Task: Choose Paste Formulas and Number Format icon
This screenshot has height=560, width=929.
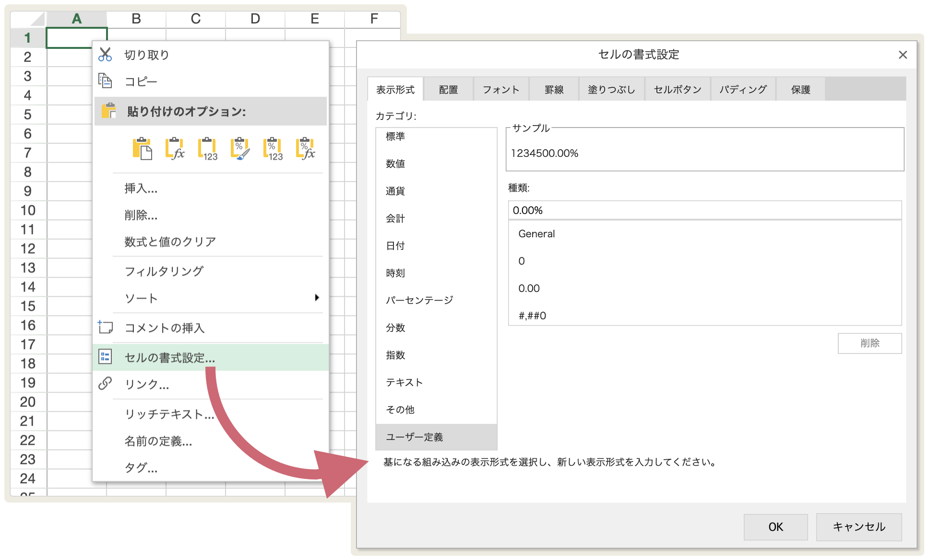Action: pos(305,149)
